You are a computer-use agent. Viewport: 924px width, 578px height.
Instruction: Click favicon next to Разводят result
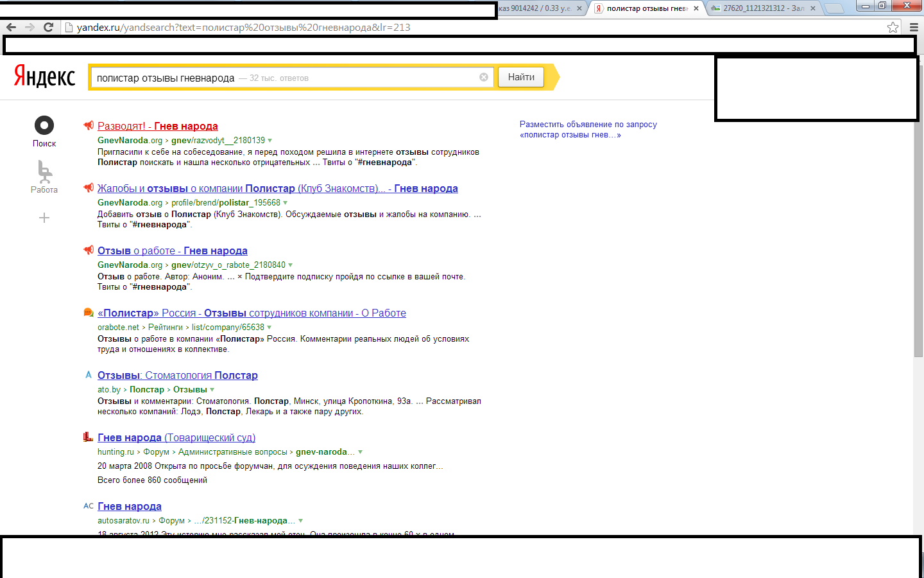(x=89, y=126)
